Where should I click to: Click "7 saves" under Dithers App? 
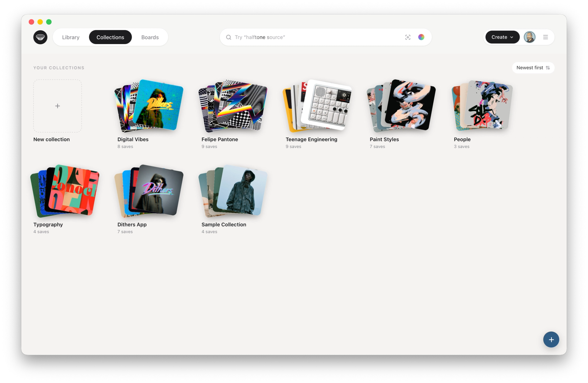coord(125,232)
